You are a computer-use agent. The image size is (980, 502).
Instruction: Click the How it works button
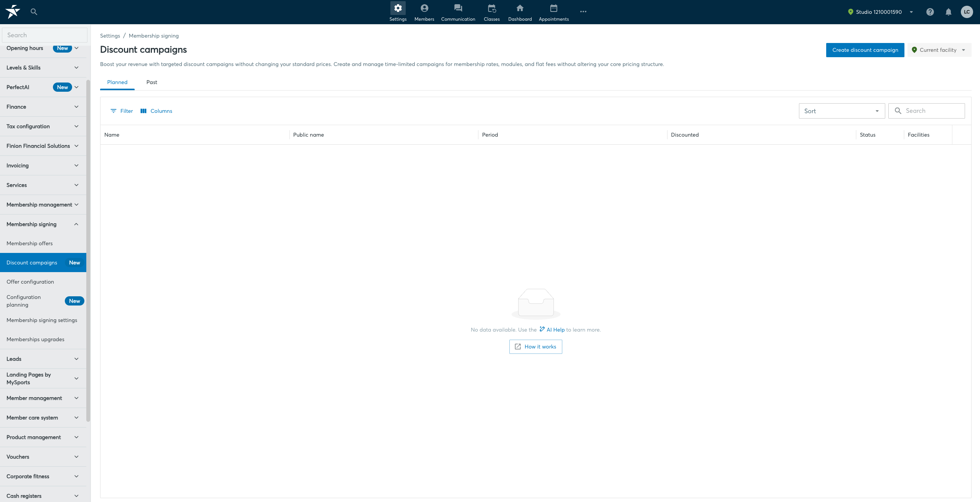click(535, 347)
